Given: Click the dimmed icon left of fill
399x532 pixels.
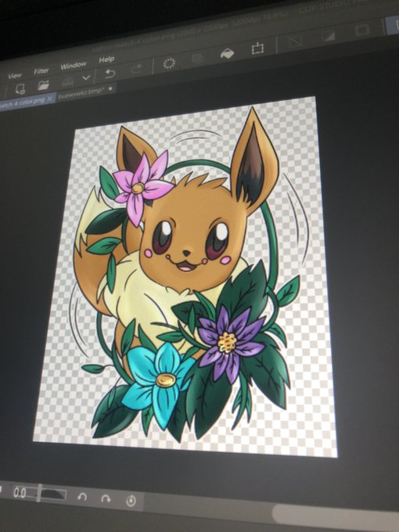Looking at the screenshot, I should coord(197,59).
